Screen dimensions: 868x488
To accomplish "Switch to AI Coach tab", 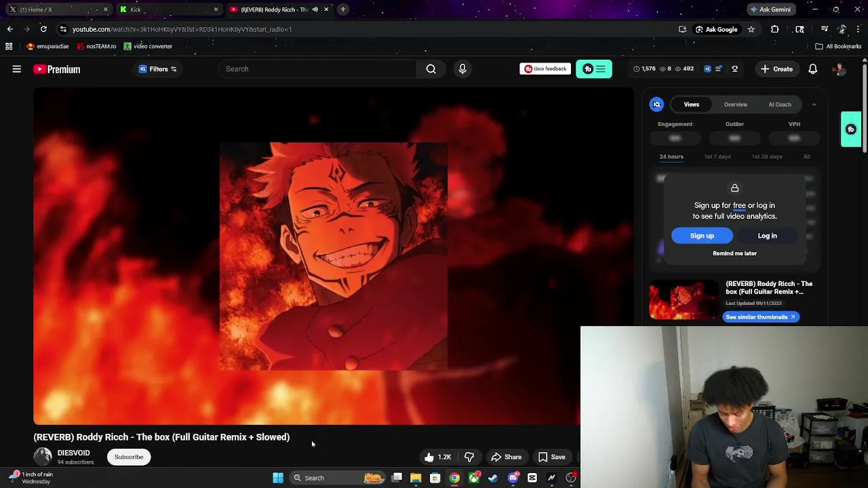I will pos(779,104).
